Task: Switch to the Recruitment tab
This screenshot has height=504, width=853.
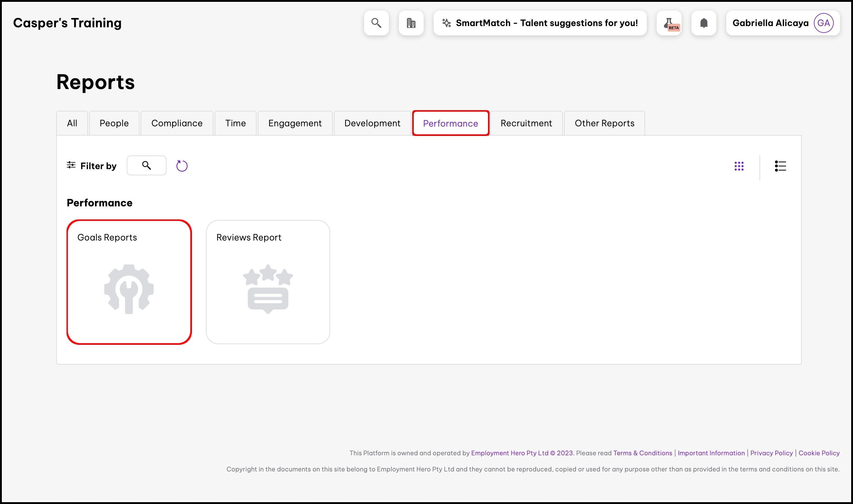Action: (526, 123)
